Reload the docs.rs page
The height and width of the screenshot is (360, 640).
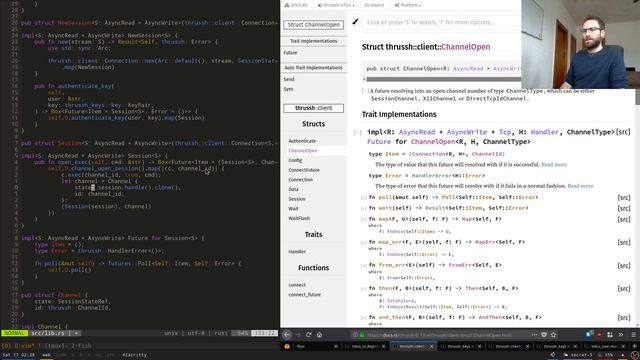pyautogui.click(x=309, y=335)
